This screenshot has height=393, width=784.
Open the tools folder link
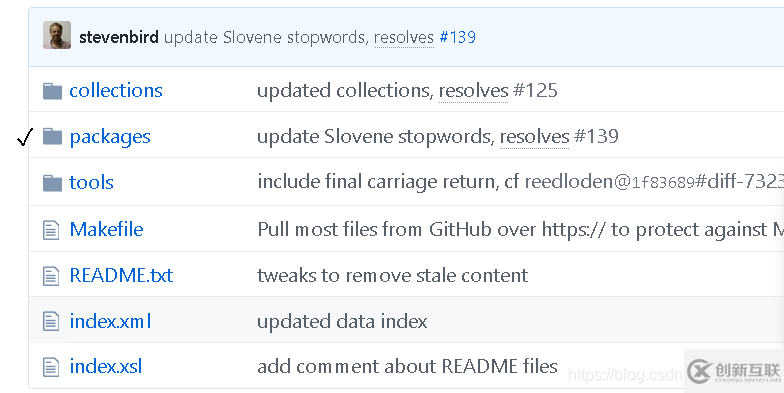click(92, 182)
